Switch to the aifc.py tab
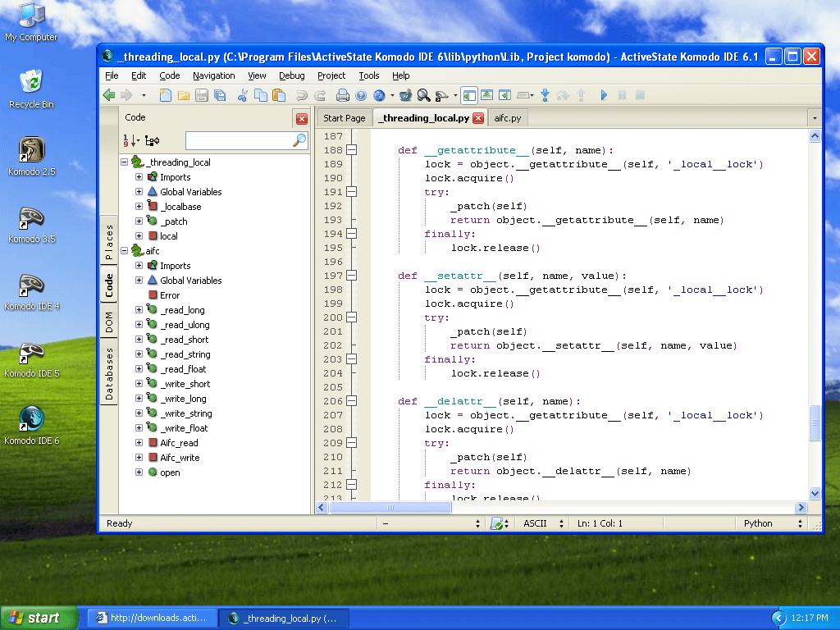 (x=507, y=118)
